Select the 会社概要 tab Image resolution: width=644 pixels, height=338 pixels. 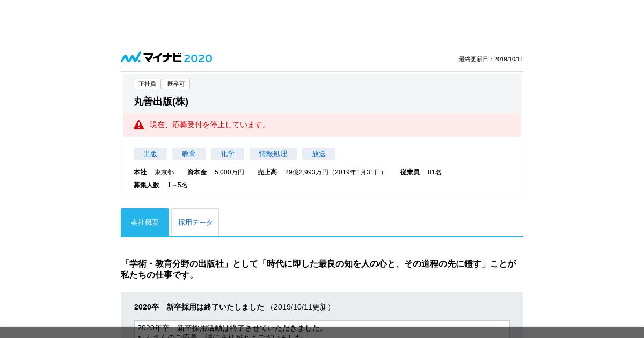145,222
